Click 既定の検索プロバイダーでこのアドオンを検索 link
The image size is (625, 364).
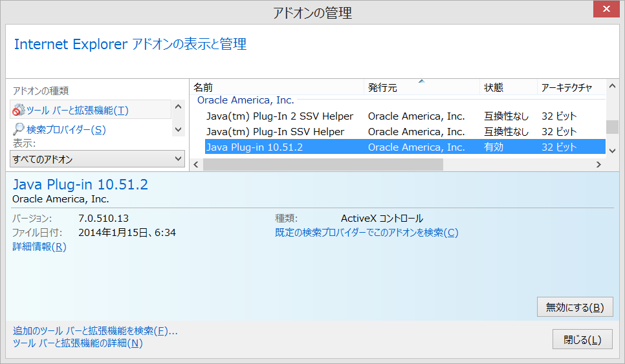pos(367,233)
